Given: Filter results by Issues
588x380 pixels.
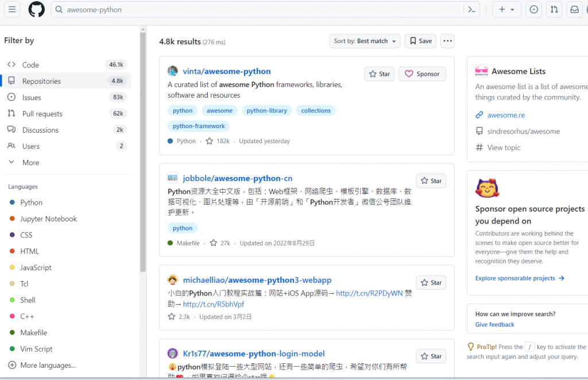Looking at the screenshot, I should click(x=68, y=97).
